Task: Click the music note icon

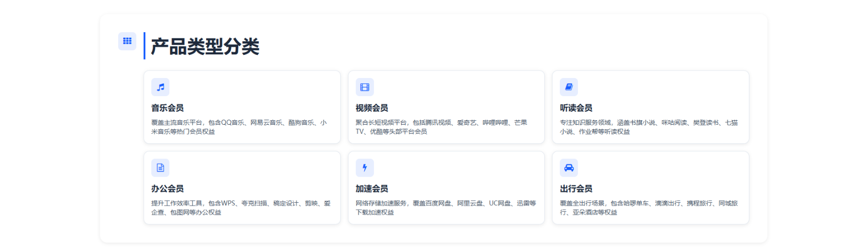Action: [160, 87]
